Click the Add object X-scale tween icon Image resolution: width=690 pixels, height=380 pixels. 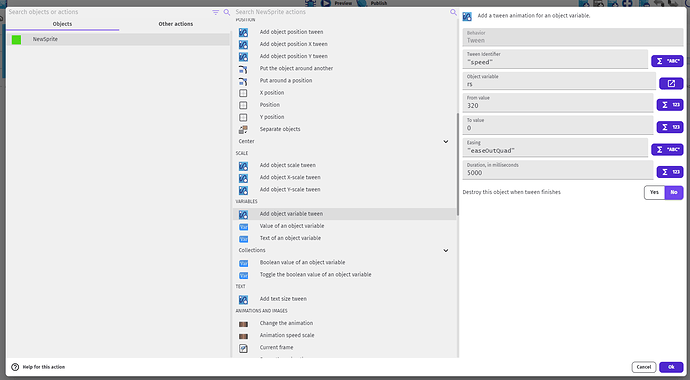(243, 178)
